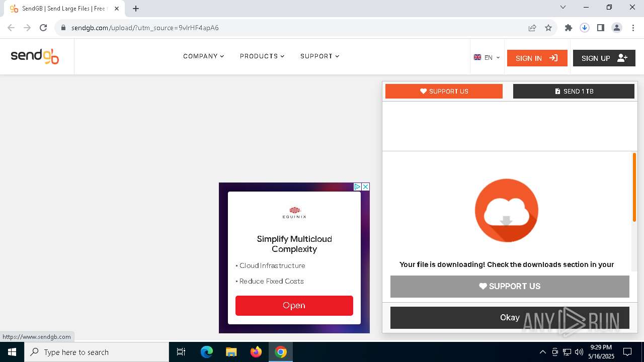Open the AdChoices info icon
The width and height of the screenshot is (644, 362).
coord(357,187)
